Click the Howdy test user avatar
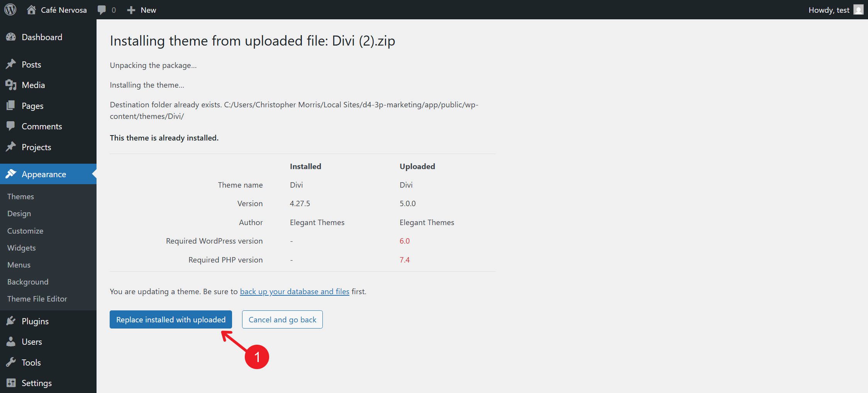The image size is (868, 393). (x=859, y=10)
